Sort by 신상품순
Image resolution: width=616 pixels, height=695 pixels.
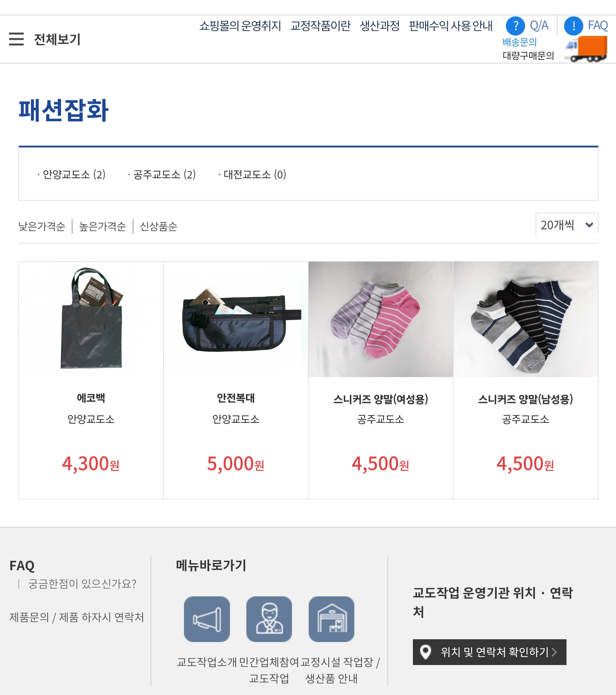point(159,227)
